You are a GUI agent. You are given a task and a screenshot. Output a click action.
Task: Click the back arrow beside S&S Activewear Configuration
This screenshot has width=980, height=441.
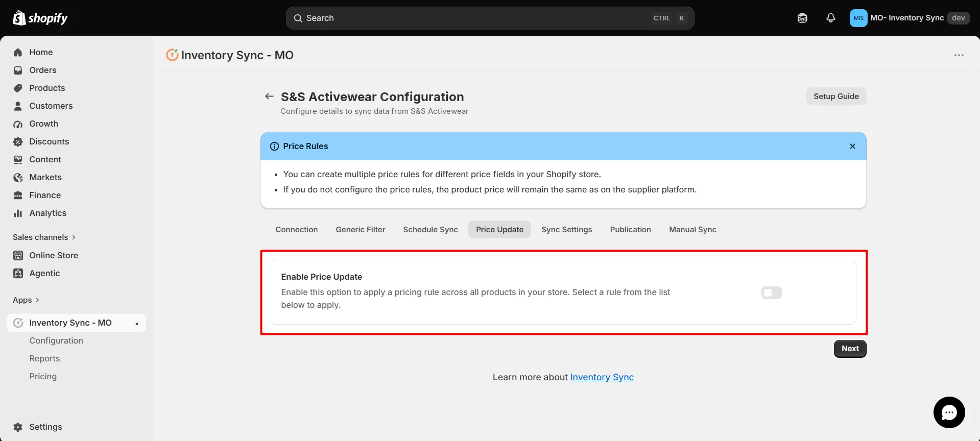(x=269, y=96)
